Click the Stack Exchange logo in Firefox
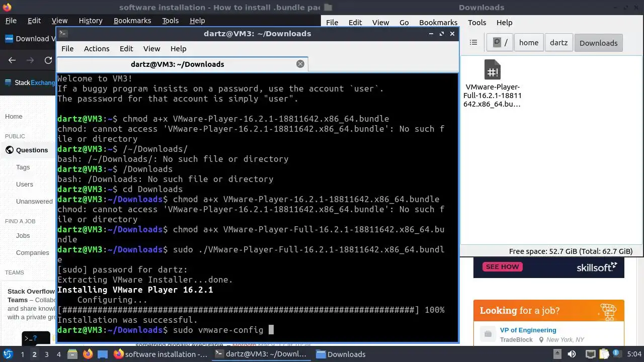The width and height of the screenshot is (644, 362). (30, 82)
